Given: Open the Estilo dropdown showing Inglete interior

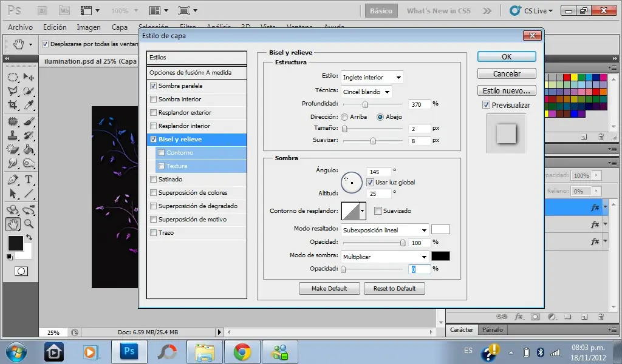Looking at the screenshot, I should tap(372, 77).
